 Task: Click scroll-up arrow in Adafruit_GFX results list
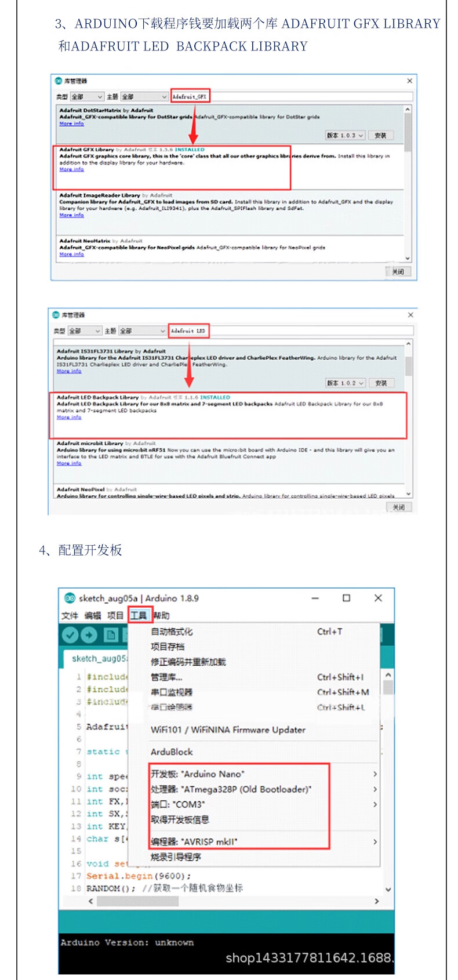tap(408, 109)
